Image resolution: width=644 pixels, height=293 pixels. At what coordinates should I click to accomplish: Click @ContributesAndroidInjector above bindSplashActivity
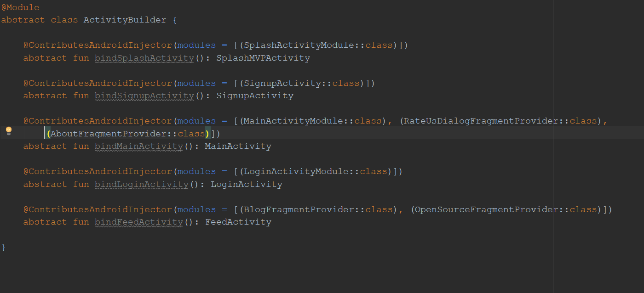click(98, 45)
